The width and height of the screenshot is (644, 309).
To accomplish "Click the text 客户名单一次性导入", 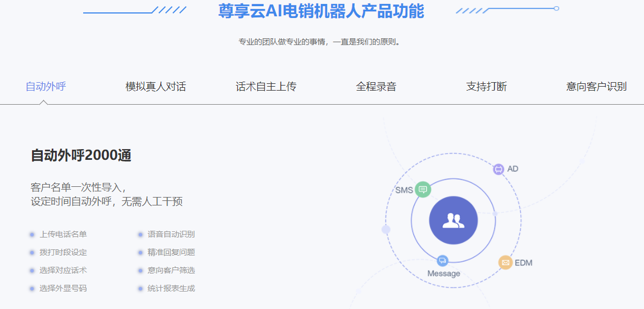I will (x=79, y=187).
